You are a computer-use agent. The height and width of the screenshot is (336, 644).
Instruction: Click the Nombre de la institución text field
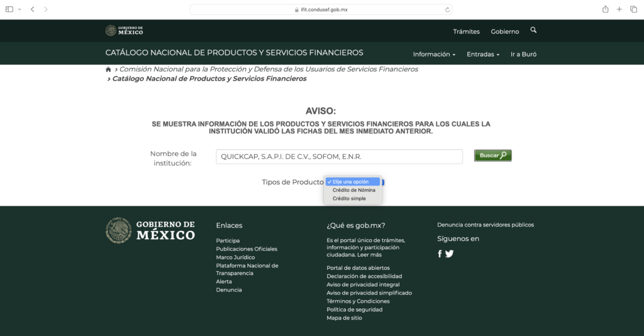pos(339,157)
